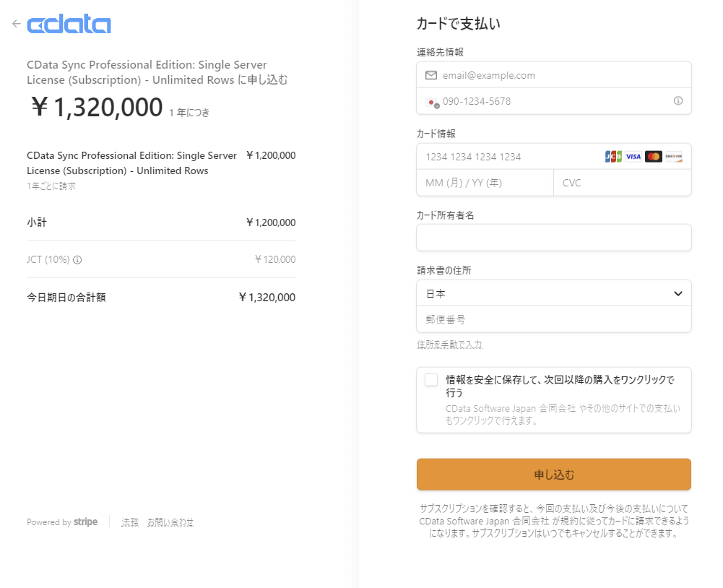This screenshot has height=588, width=723.
Task: Click the phone number info icon
Action: (x=678, y=101)
